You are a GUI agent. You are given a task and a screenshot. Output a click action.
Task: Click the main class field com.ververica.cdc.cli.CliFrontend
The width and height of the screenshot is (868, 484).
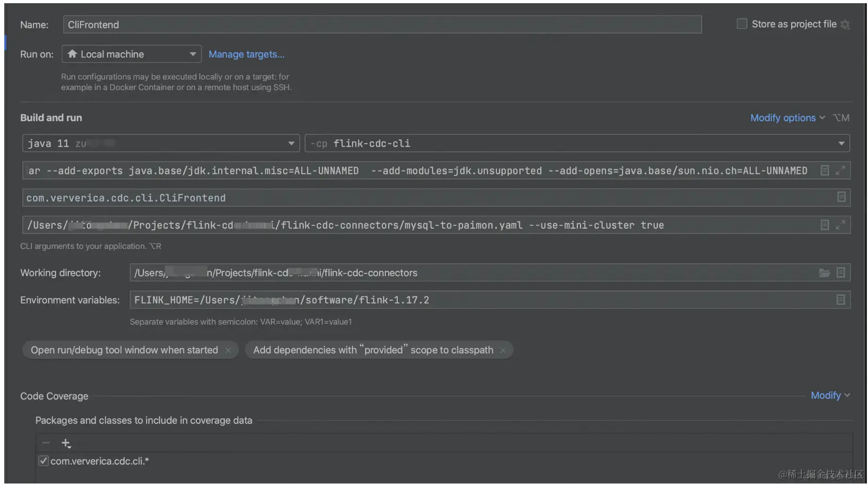(x=436, y=198)
